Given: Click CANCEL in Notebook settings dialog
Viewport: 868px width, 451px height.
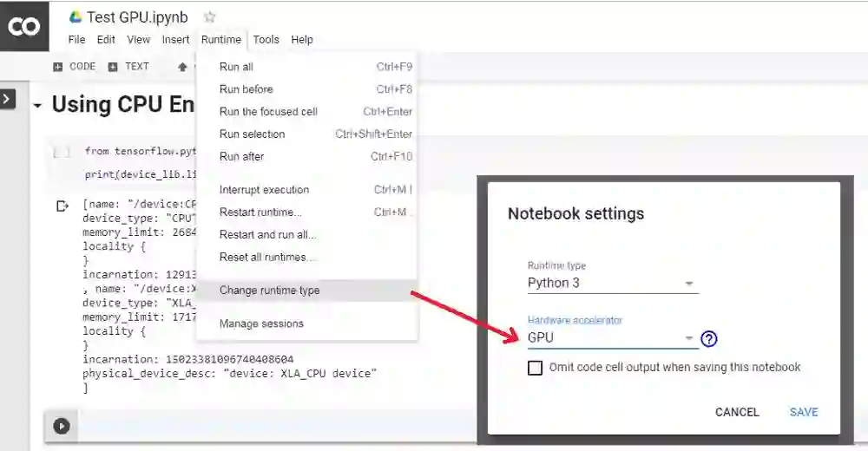Looking at the screenshot, I should (737, 412).
